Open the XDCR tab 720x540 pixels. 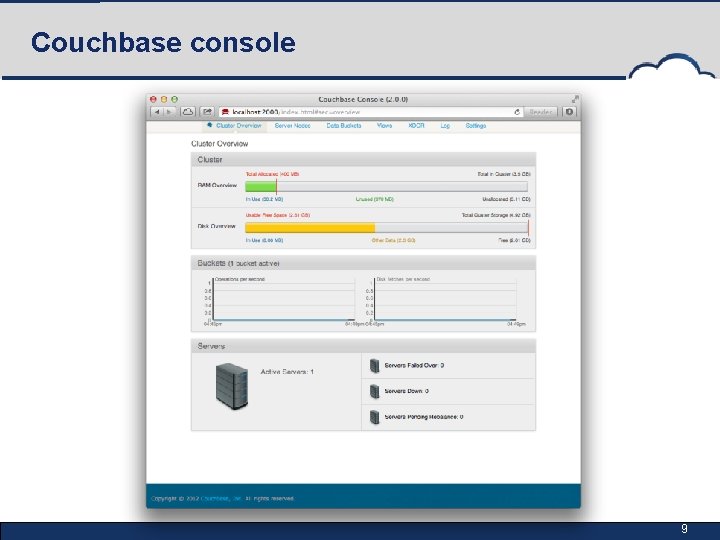click(416, 125)
